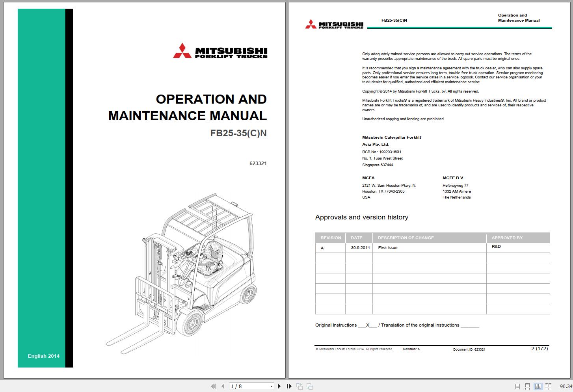Toggle two-page facing view
573x392 pixels.
(x=538, y=386)
